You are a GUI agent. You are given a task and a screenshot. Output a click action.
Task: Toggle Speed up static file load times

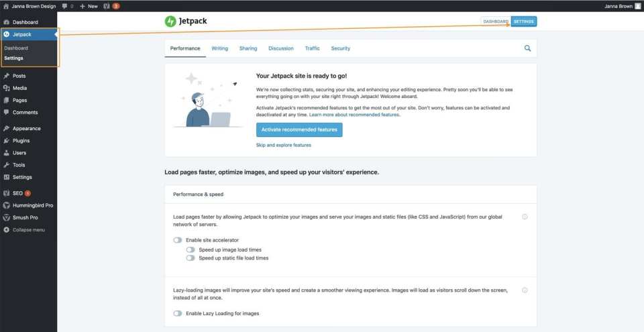(x=190, y=258)
